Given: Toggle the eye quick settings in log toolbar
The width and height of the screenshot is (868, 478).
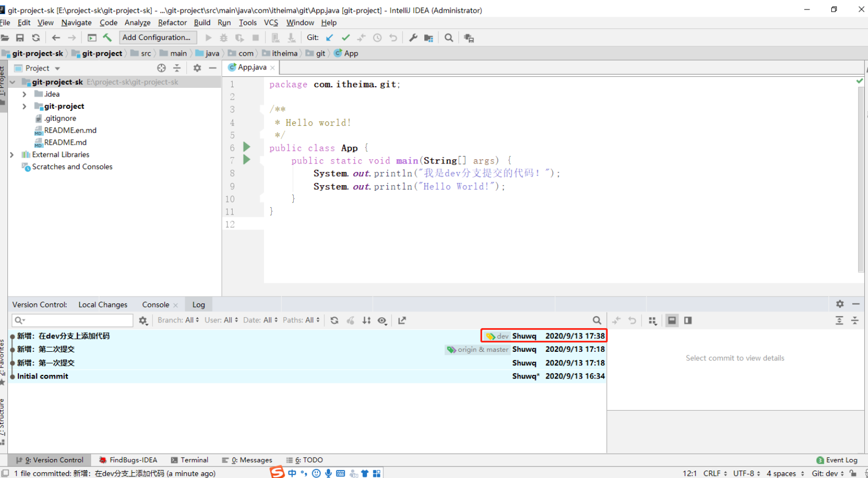Looking at the screenshot, I should tap(382, 320).
